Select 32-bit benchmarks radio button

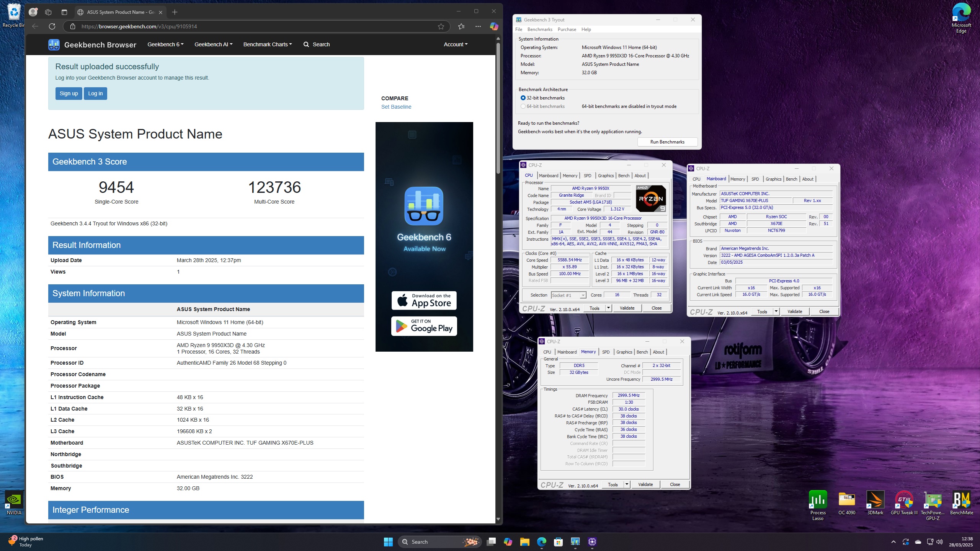523,98
